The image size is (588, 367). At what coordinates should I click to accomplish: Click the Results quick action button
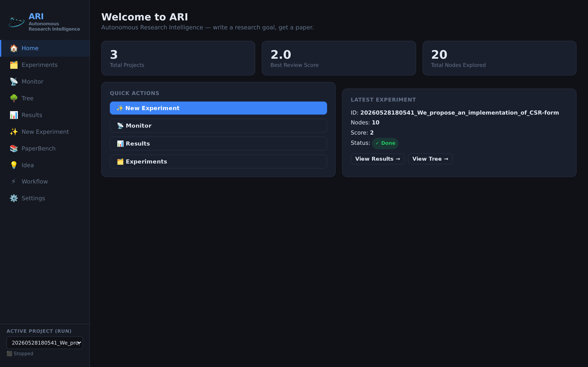coord(218,144)
